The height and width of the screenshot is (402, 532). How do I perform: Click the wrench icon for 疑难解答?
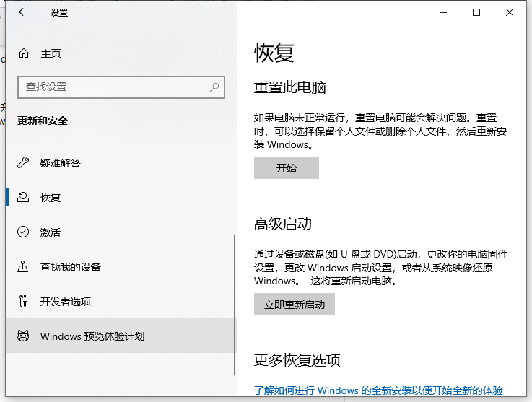23,162
